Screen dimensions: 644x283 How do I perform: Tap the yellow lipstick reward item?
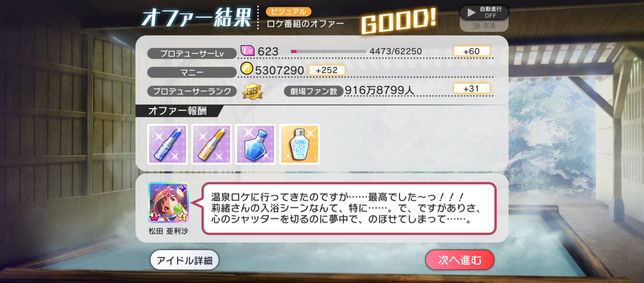coord(212,144)
